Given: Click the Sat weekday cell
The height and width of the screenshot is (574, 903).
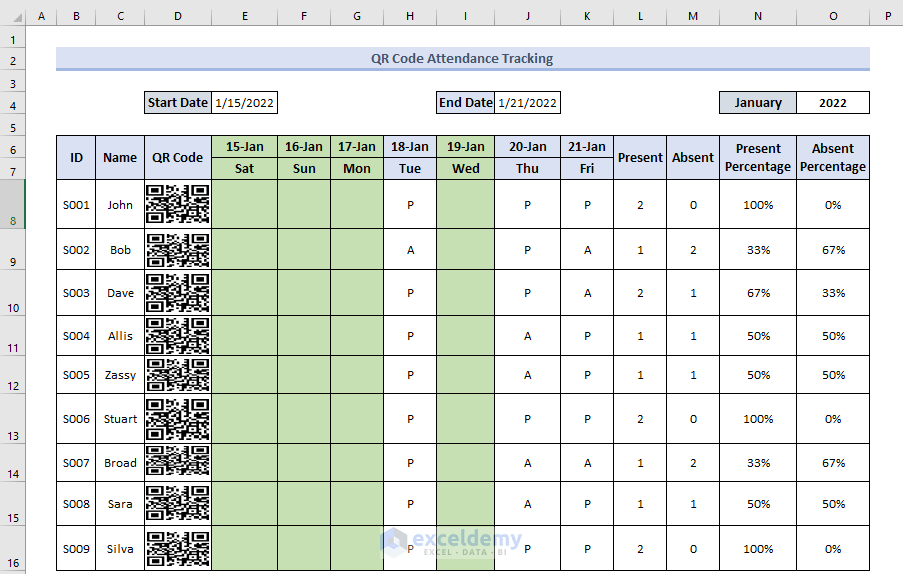Looking at the screenshot, I should (244, 169).
